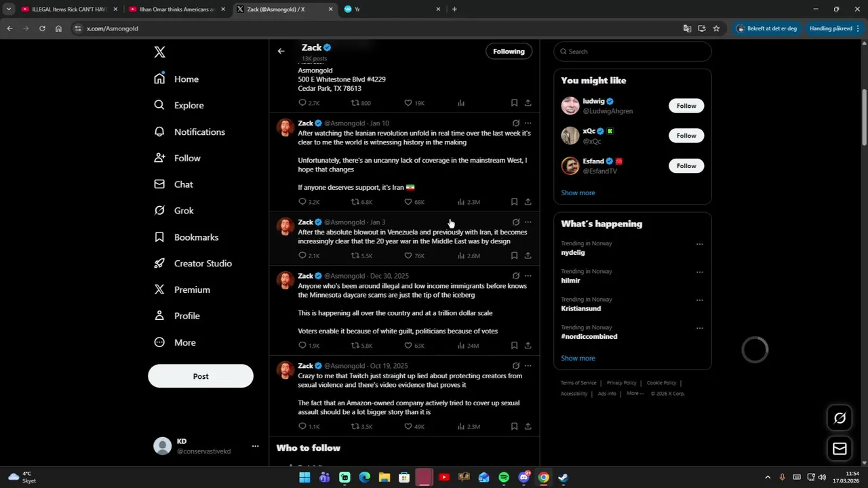Image resolution: width=868 pixels, height=488 pixels.
Task: Bookmark this page with the star icon
Action: pos(716,28)
